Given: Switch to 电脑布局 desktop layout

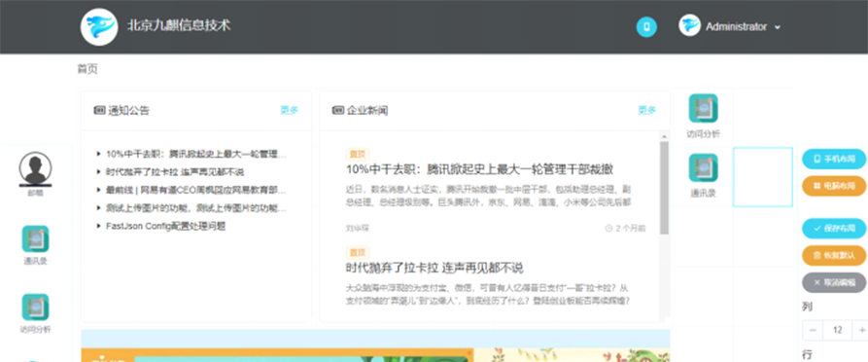Looking at the screenshot, I should [834, 186].
